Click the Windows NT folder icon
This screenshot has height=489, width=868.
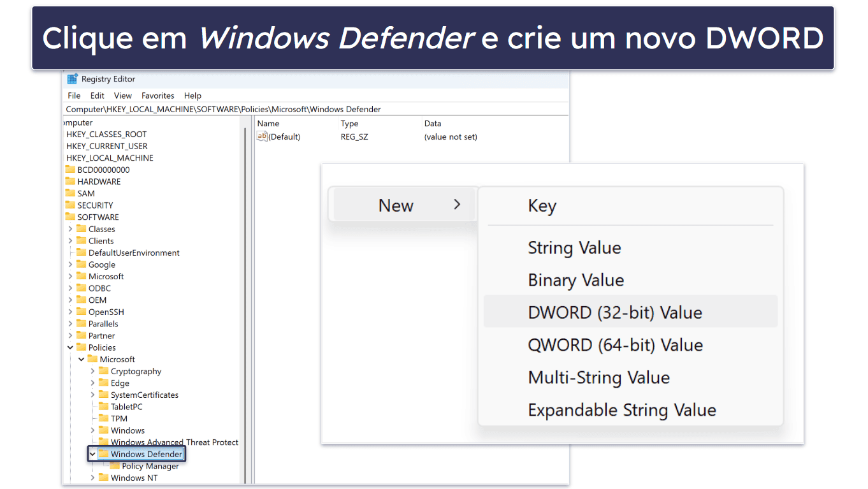(x=103, y=478)
